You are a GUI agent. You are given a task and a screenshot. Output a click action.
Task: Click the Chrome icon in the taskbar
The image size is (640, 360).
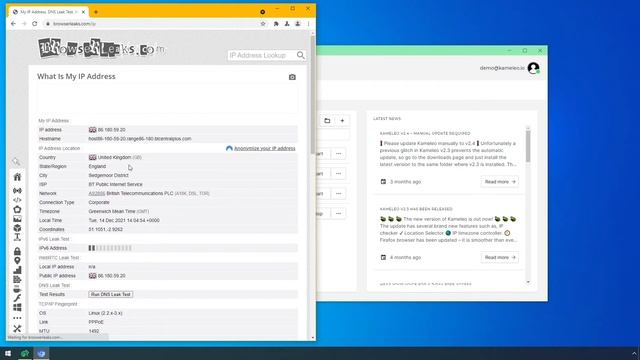pyautogui.click(x=41, y=353)
